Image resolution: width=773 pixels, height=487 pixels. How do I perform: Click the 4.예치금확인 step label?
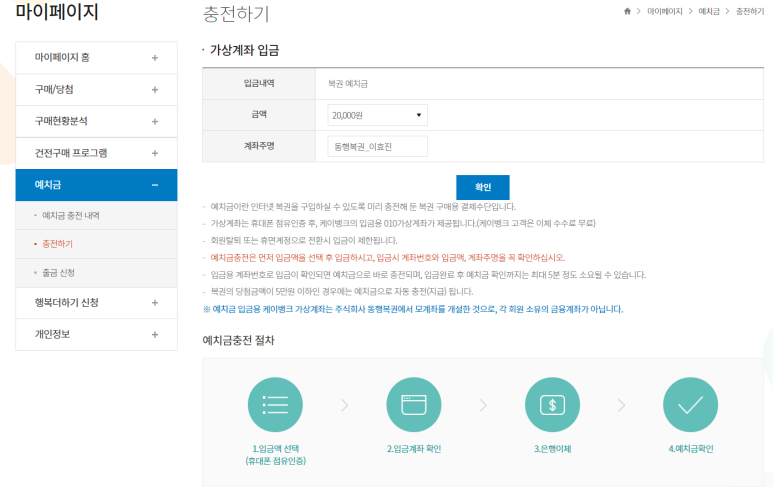(x=691, y=449)
